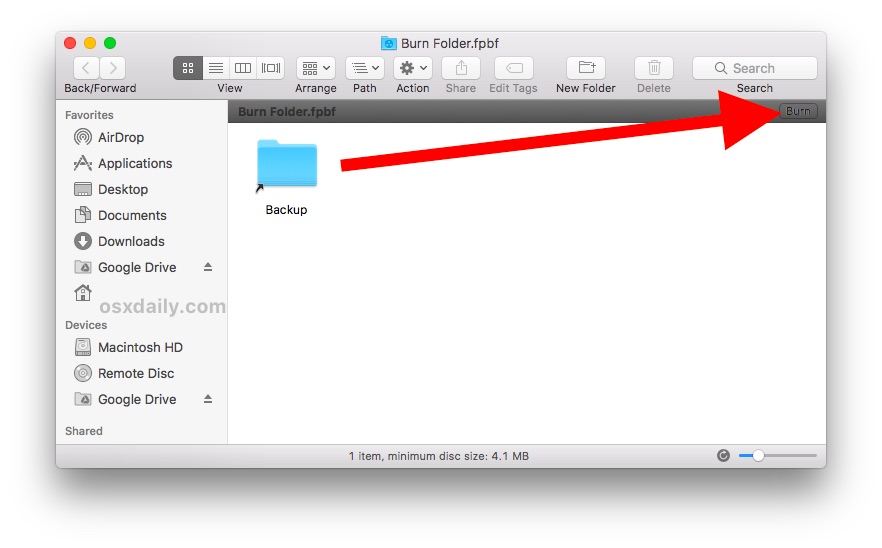Open the Action gear menu
882x548 pixels.
pyautogui.click(x=413, y=68)
